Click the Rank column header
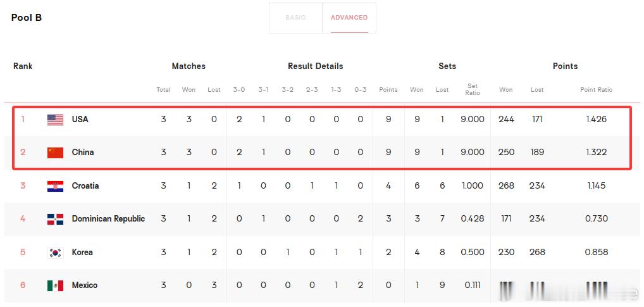 click(23, 66)
